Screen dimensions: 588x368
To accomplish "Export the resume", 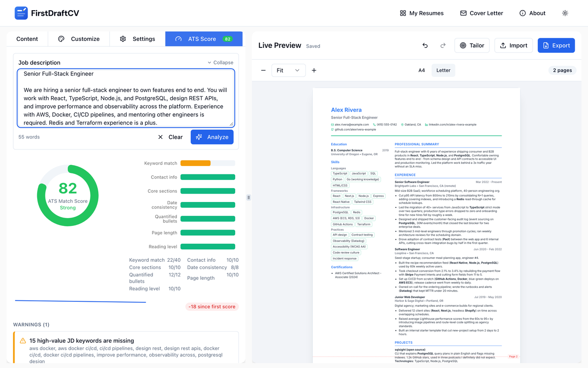I will (x=556, y=46).
